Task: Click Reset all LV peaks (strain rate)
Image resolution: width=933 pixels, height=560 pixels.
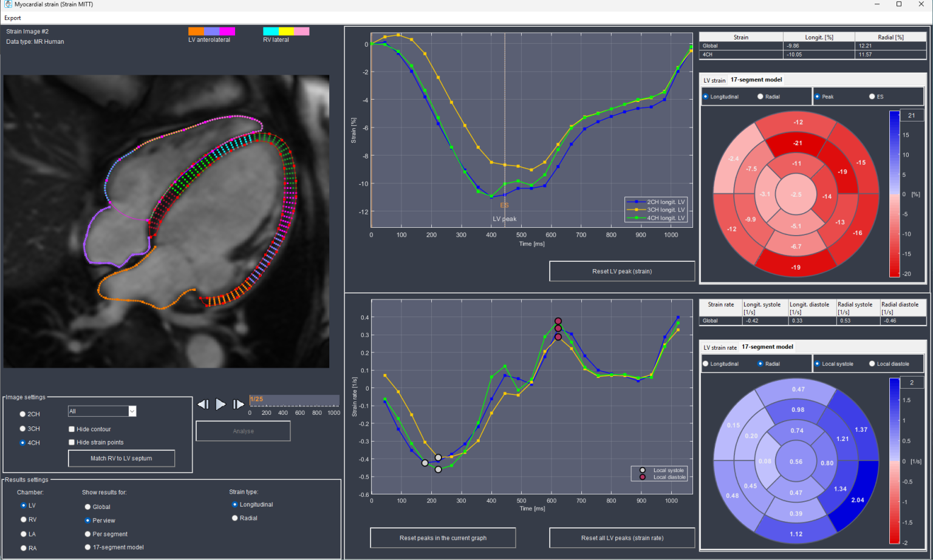Action: point(622,538)
